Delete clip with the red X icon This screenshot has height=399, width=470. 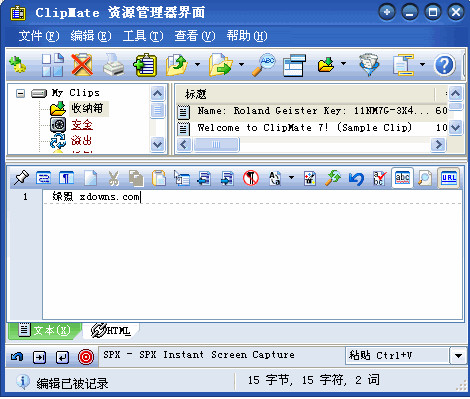(x=82, y=65)
